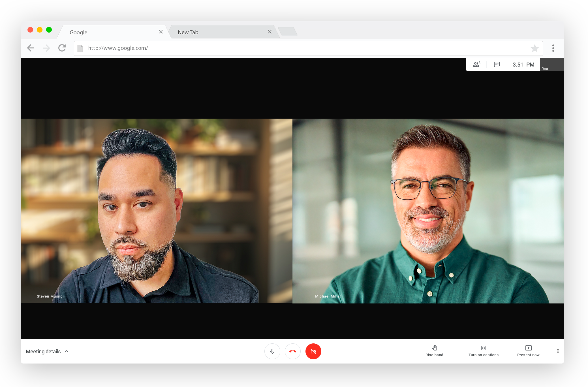Screen dimensions: 588x387
Task: Close the New Tab tab
Action: coord(270,32)
